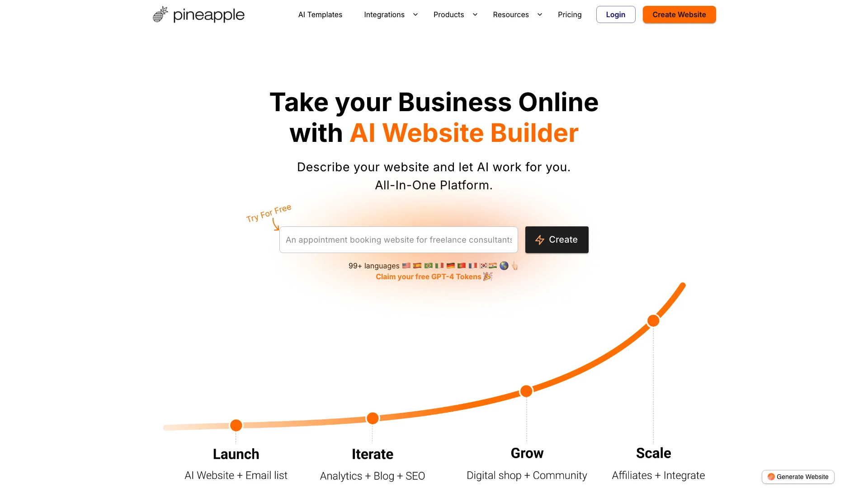Image resolution: width=868 pixels, height=488 pixels.
Task: Select the AI Templates menu item
Action: pyautogui.click(x=320, y=14)
